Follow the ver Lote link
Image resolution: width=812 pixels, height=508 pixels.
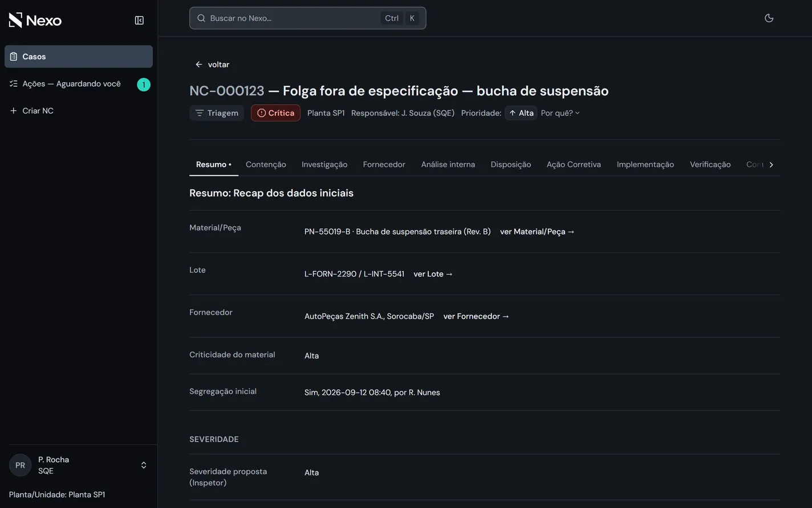433,274
